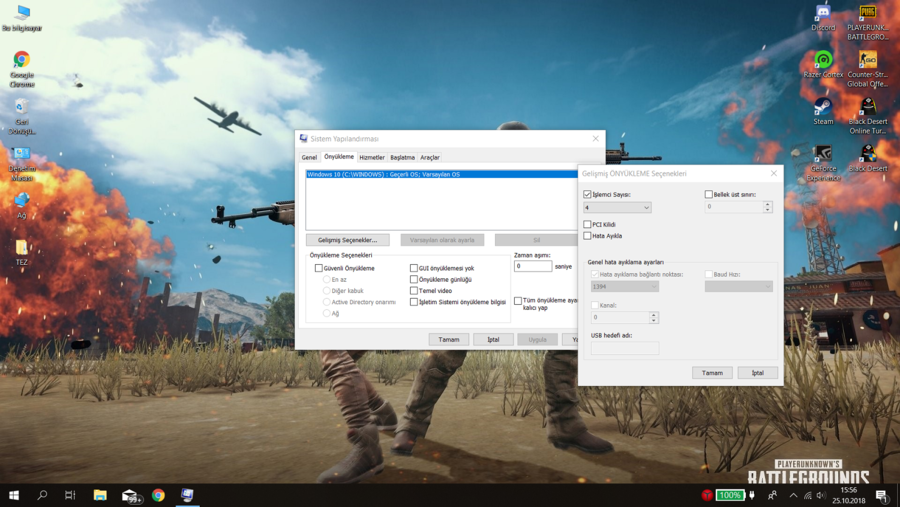Enable Güvenli Önyükleme checkbox
The height and width of the screenshot is (507, 900).
click(319, 268)
